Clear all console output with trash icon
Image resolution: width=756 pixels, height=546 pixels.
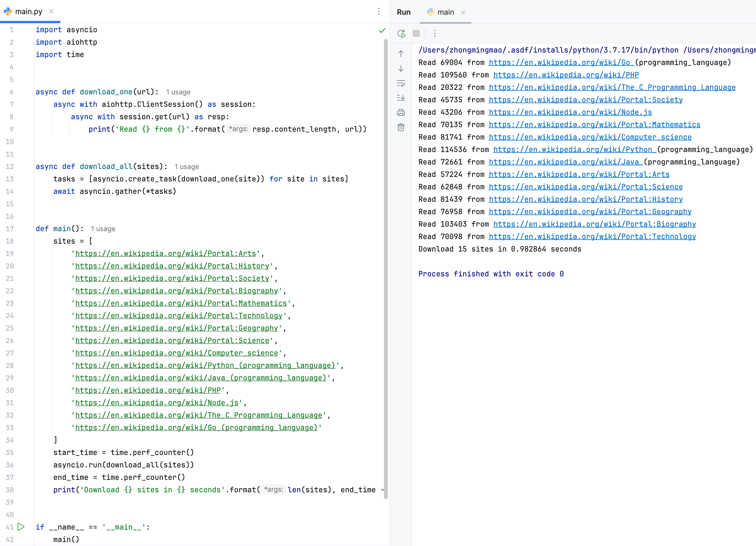click(x=401, y=127)
